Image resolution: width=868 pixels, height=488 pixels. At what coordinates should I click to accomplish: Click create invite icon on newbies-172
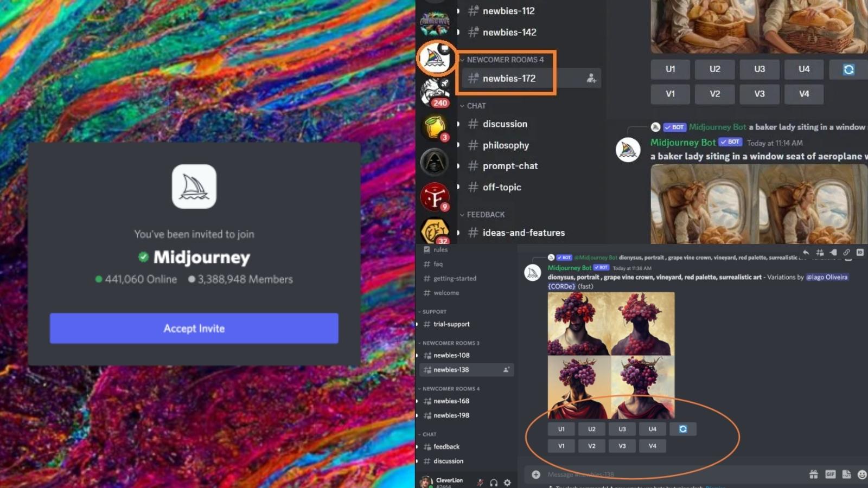click(591, 79)
